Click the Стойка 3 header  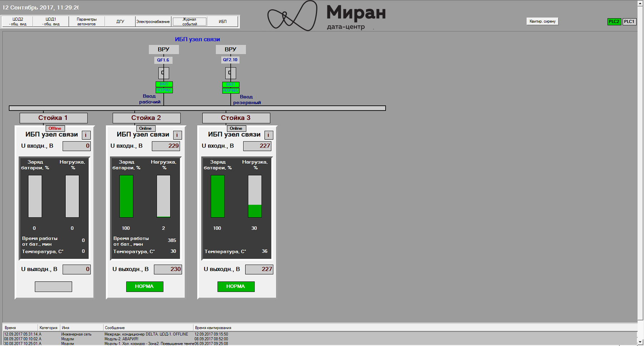click(x=236, y=118)
